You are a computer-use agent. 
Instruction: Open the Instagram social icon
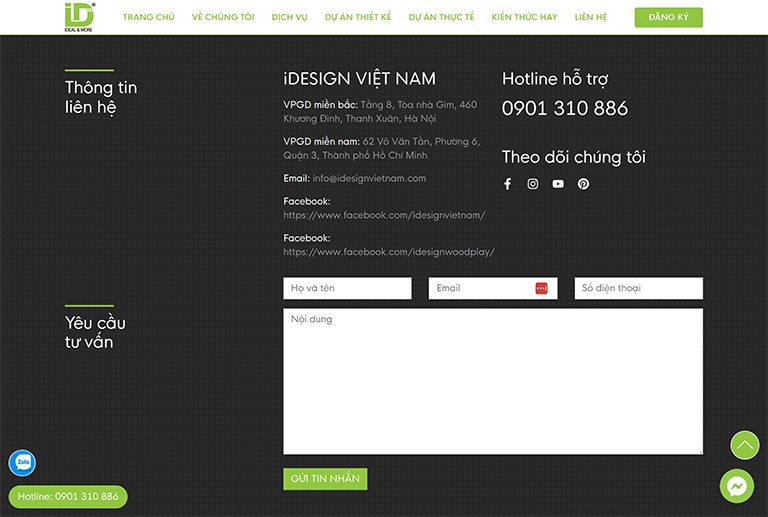click(532, 184)
